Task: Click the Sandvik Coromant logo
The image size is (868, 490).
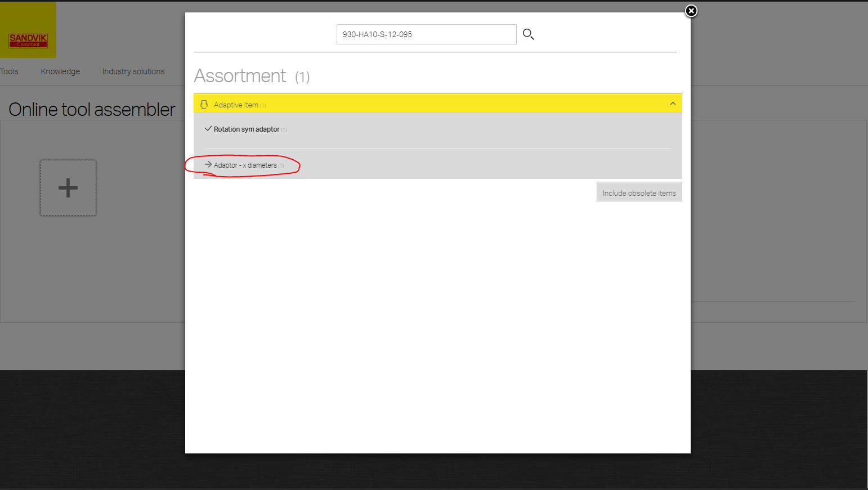Action: (x=28, y=41)
